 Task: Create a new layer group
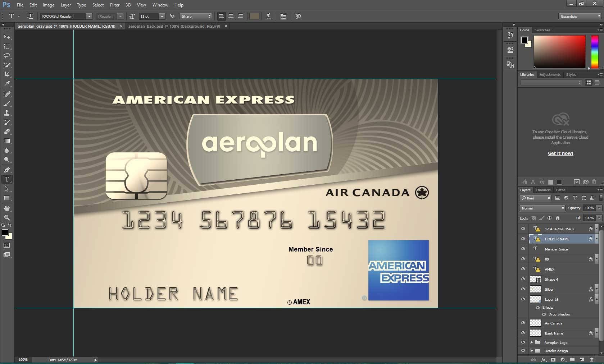pos(572,359)
